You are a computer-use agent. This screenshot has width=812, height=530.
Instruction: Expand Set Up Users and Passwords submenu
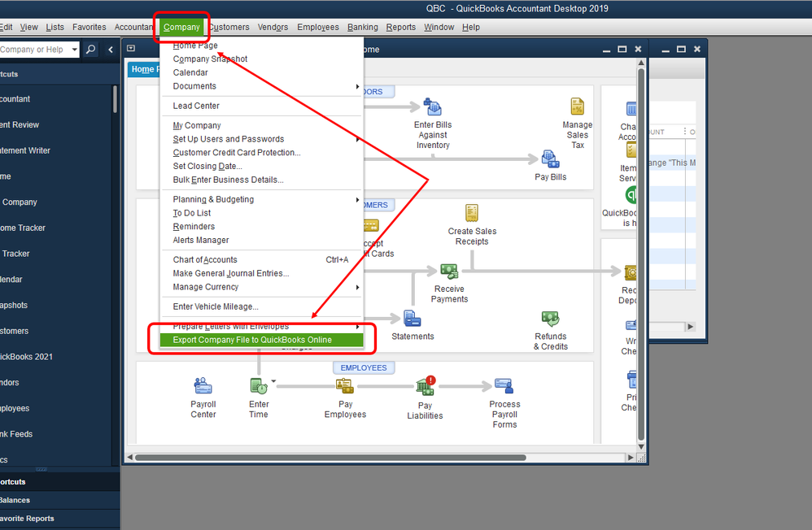tap(357, 139)
